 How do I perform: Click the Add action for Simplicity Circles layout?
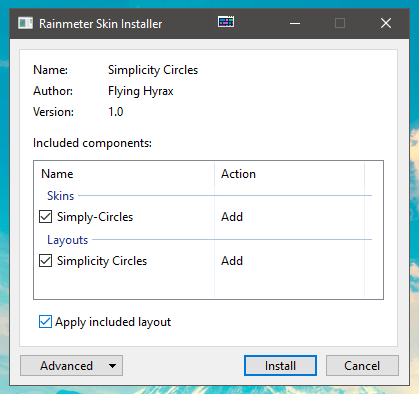[232, 261]
